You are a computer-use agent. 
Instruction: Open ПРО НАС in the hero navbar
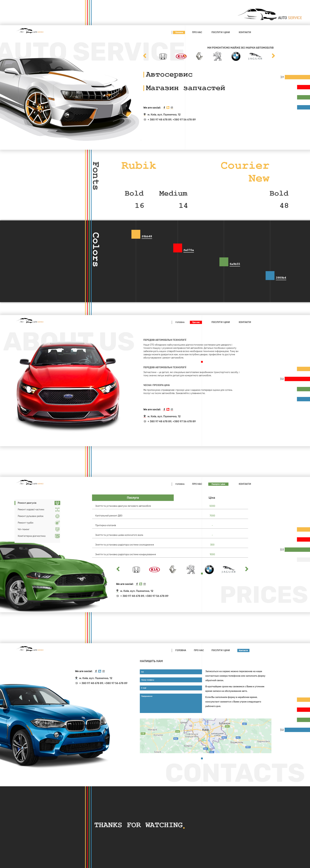(197, 32)
